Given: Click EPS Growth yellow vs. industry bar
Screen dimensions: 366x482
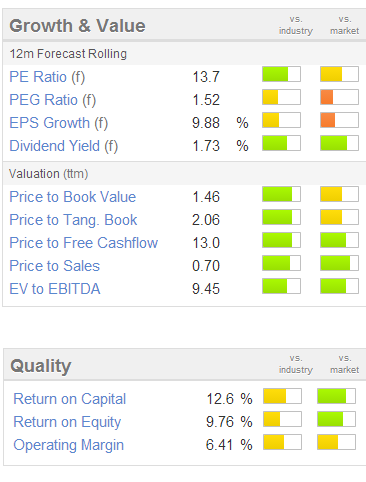Looking at the screenshot, I should click(281, 120).
